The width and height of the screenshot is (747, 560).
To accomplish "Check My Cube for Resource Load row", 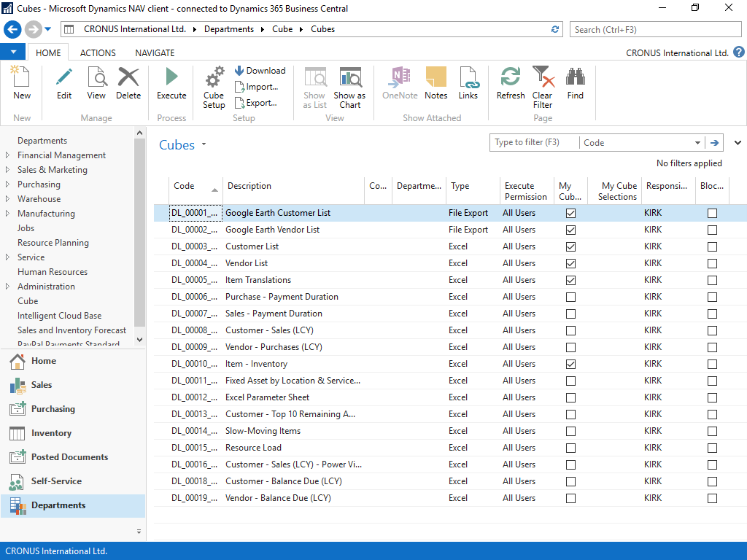I will [570, 448].
